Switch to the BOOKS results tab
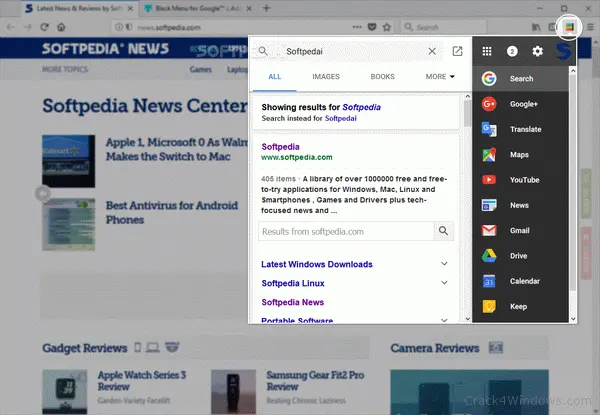Viewport: 600px width, 415px height. [x=382, y=76]
